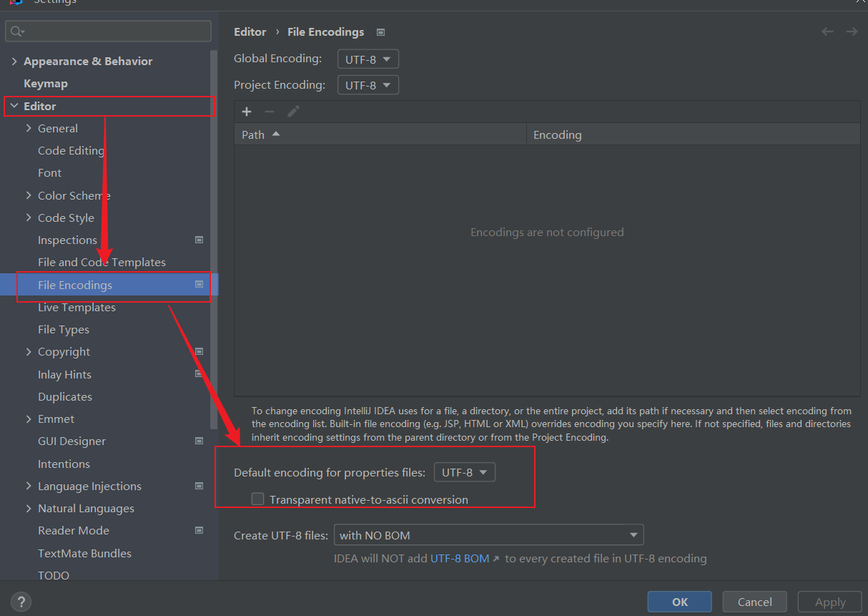Click the project icon beside Language Injections
The width and height of the screenshot is (868, 616).
(x=199, y=486)
